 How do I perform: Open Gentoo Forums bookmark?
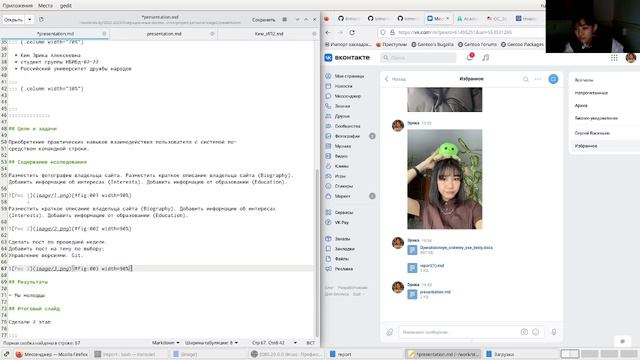click(478, 44)
